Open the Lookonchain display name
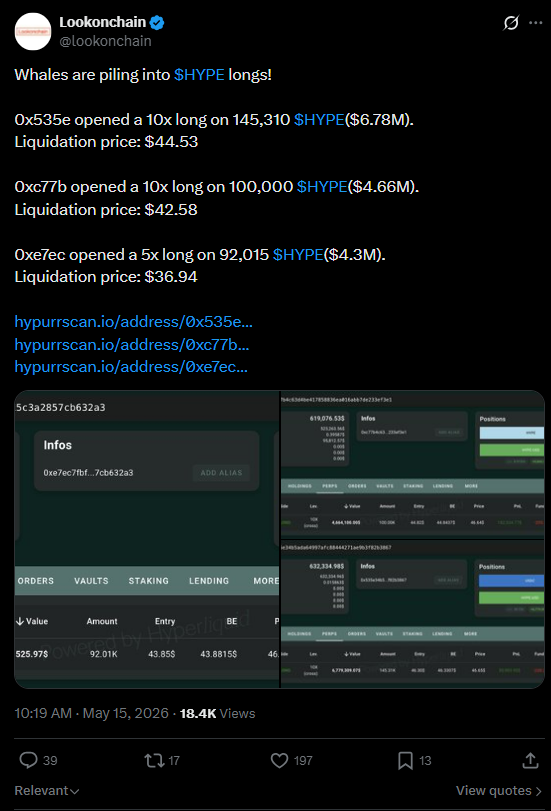The image size is (551, 811). pyautogui.click(x=102, y=22)
